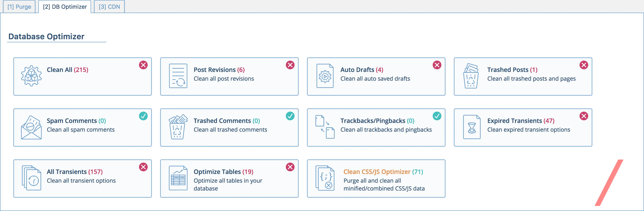Click the Optimize Tables chart document icon
This screenshot has width=644, height=211.
(x=178, y=179)
